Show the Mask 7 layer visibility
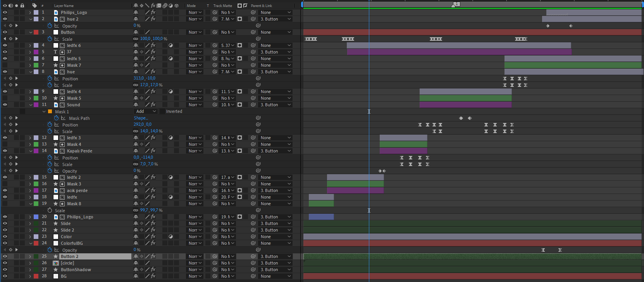 click(5, 65)
